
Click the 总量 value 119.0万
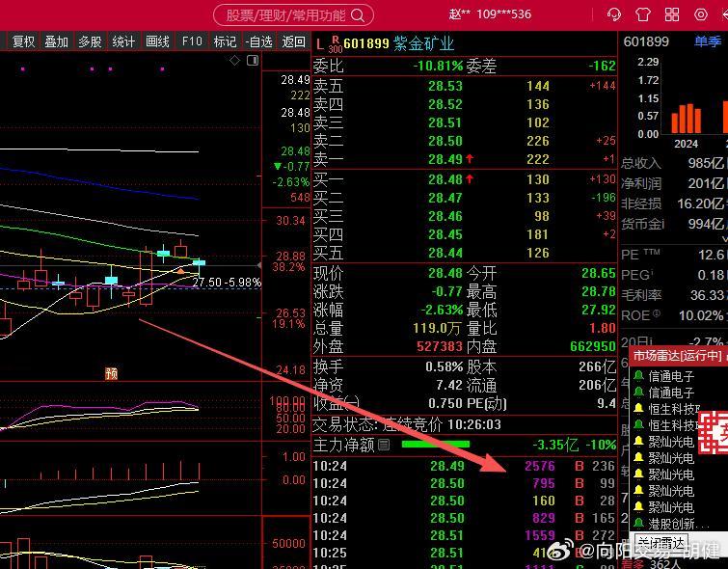pos(437,329)
